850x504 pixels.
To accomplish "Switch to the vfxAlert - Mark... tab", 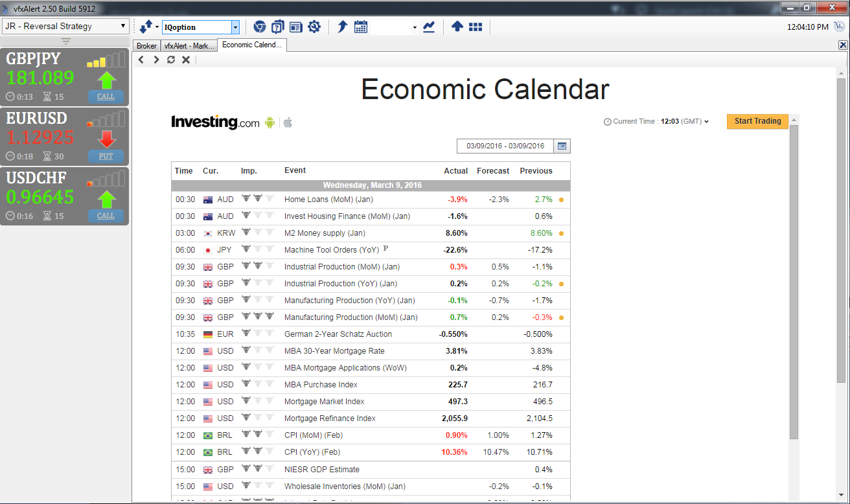I will [189, 46].
